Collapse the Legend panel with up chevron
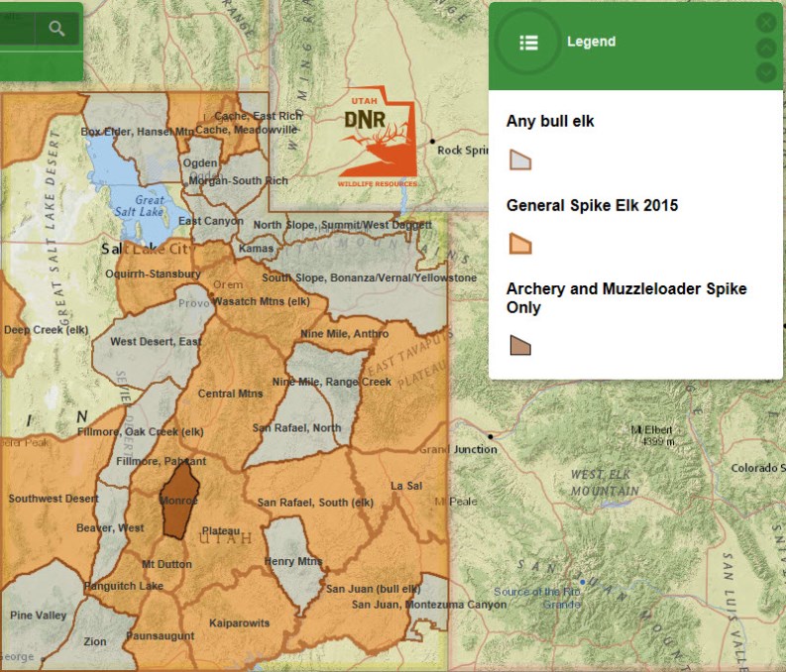The width and height of the screenshot is (786, 672). tap(766, 48)
